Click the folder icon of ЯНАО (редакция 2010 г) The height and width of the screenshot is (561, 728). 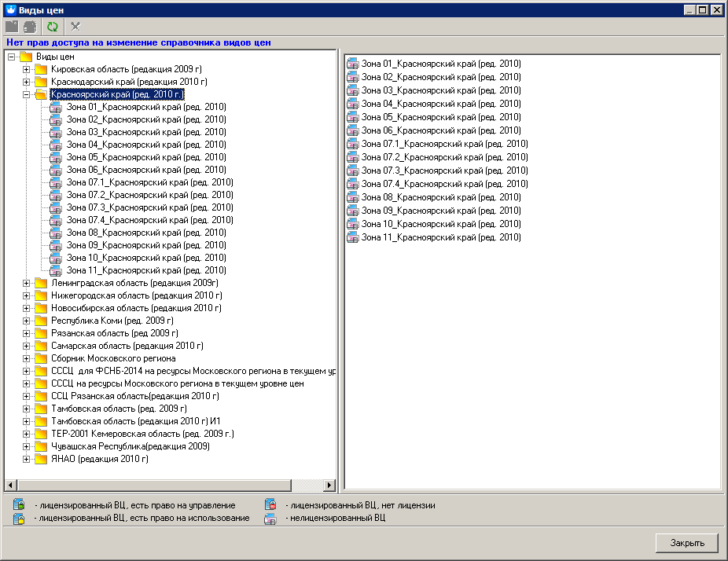click(41, 459)
